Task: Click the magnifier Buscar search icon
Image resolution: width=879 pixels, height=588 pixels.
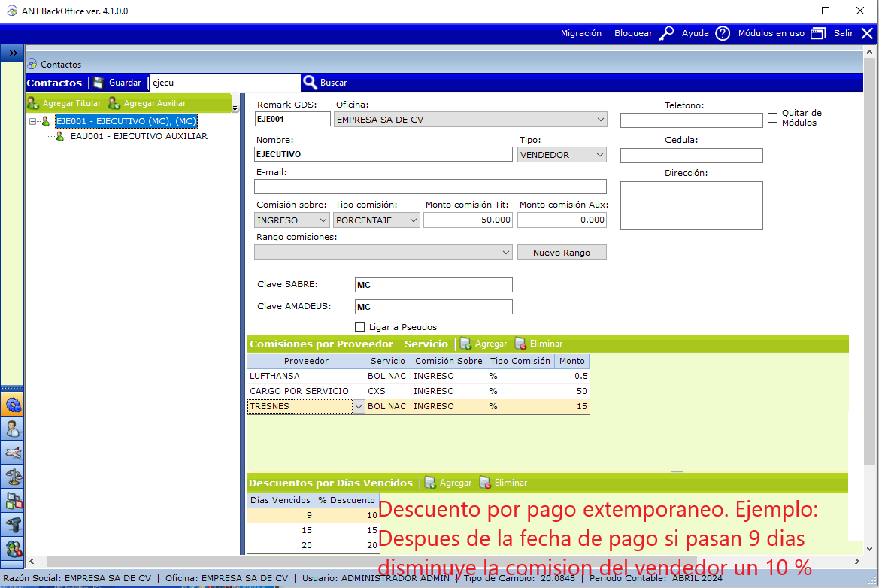Action: [x=310, y=83]
